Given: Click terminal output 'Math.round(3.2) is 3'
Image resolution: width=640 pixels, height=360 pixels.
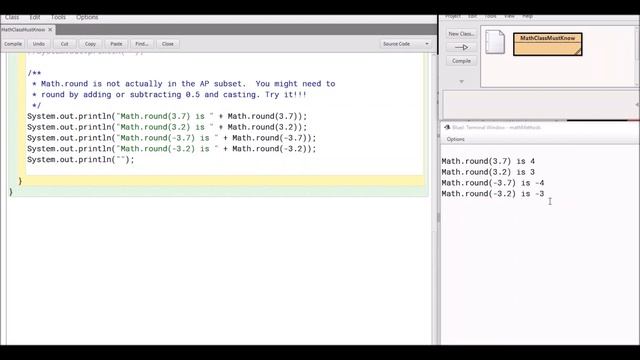Looking at the screenshot, I should click(488, 172).
